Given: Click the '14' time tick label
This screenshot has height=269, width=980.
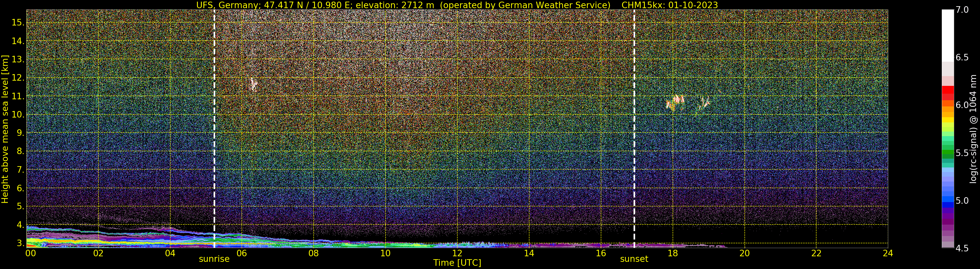Looking at the screenshot, I should pos(529,253).
